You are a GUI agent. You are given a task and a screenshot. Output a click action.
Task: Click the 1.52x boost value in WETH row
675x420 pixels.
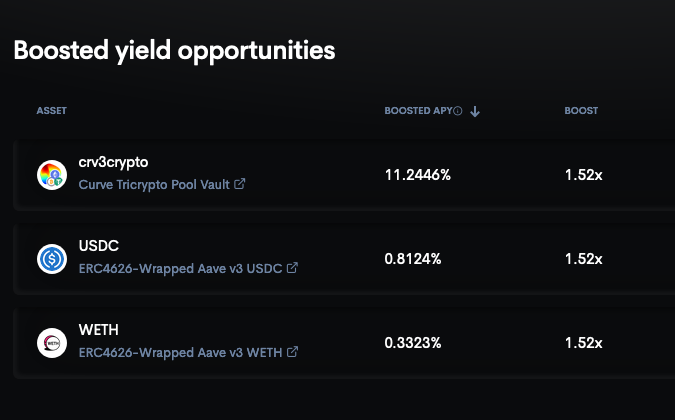pyautogui.click(x=583, y=343)
